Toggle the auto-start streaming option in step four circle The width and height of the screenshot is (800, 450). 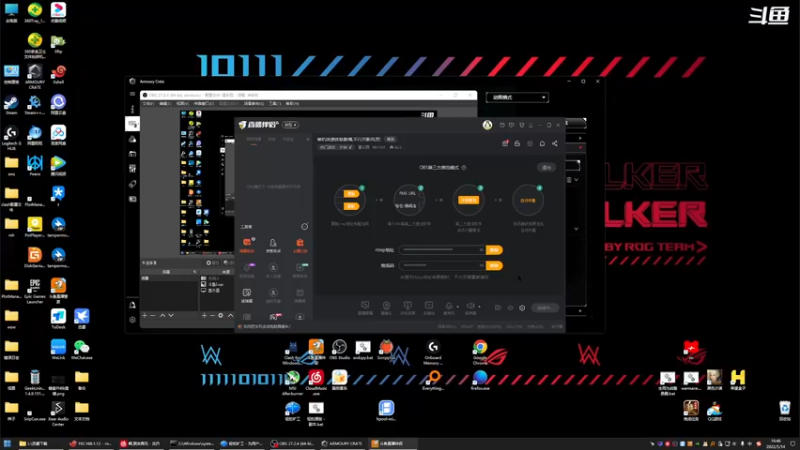(528, 201)
